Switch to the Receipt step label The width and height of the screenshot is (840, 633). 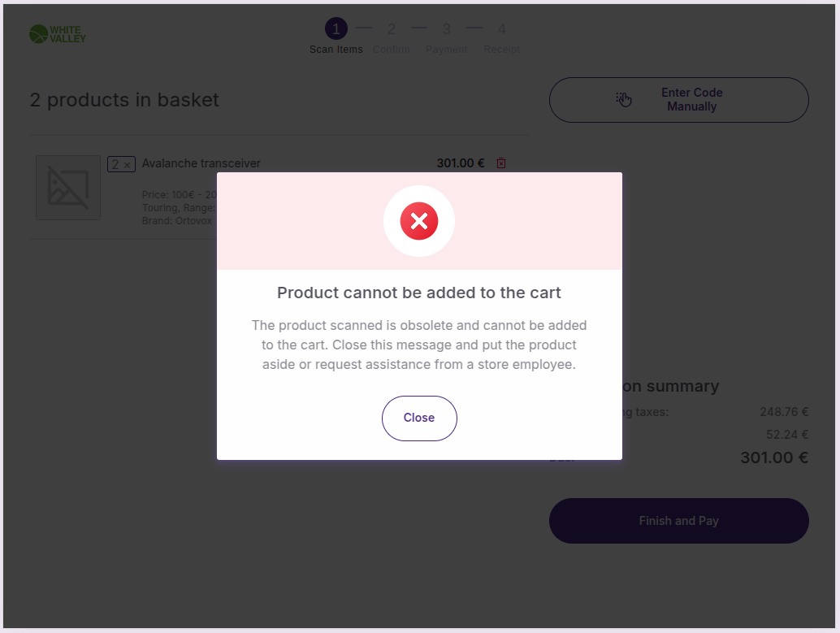501,50
